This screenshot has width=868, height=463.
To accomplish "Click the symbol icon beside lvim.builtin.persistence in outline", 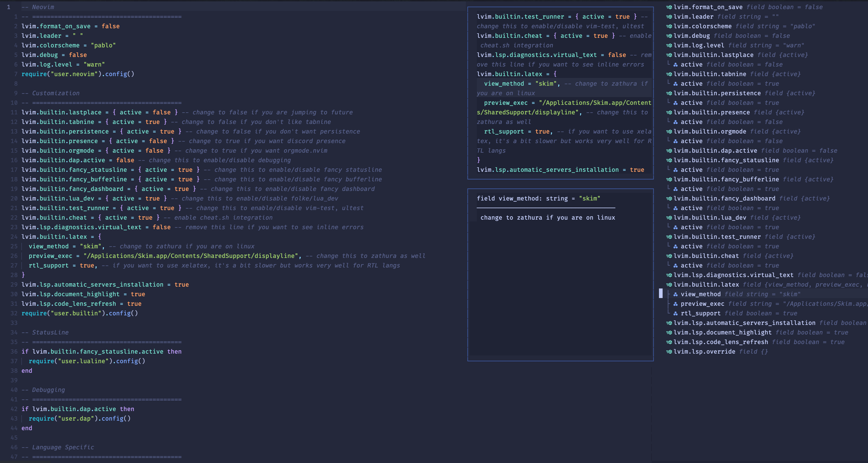I will point(669,93).
